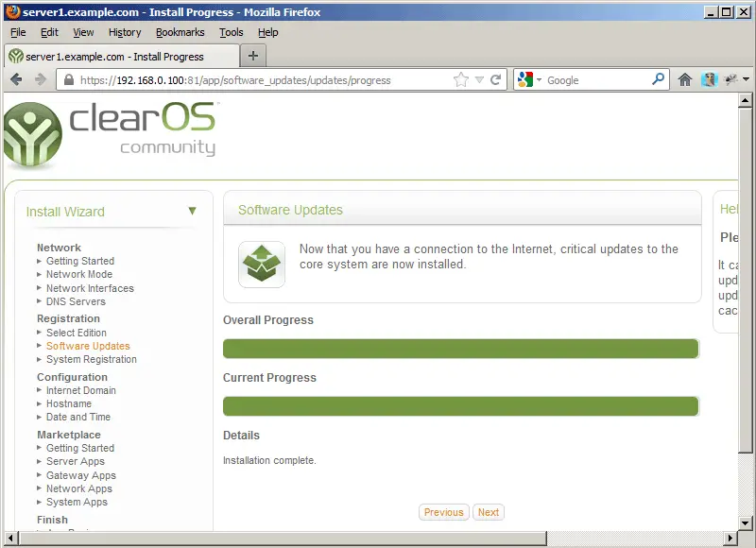Click the Current Progress bar
Screen dimensions: 756x548
pyautogui.click(x=461, y=406)
